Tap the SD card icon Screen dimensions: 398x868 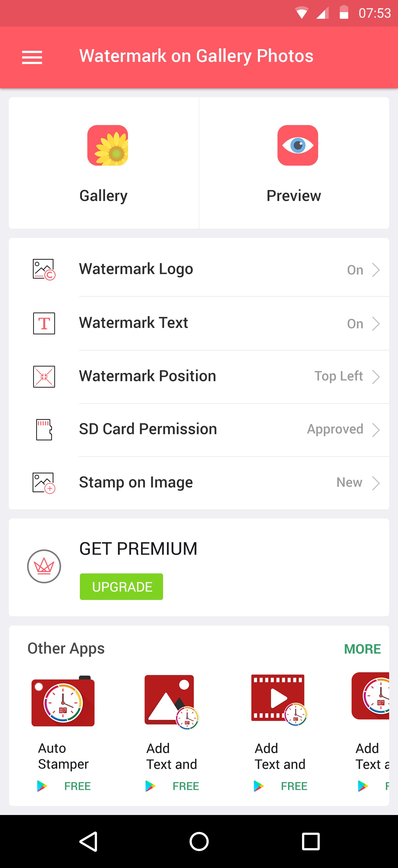coord(44,430)
